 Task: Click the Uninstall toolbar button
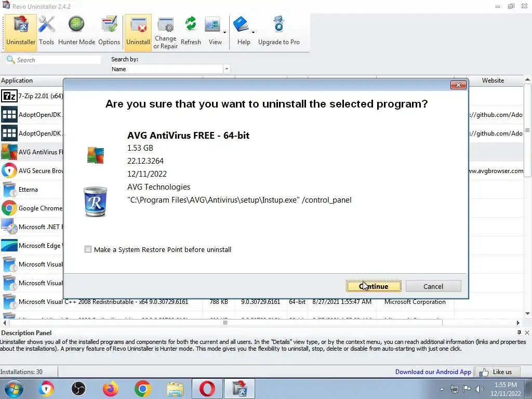click(x=138, y=33)
